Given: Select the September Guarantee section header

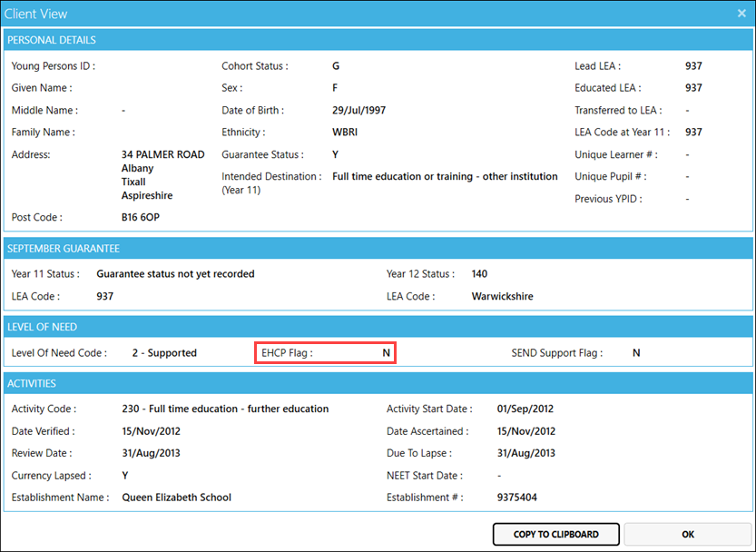Looking at the screenshot, I should point(64,248).
